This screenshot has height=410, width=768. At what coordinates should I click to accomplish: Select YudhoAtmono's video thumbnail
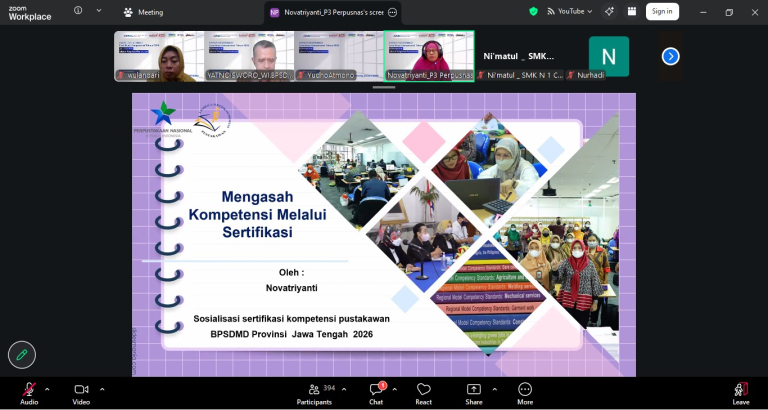(338, 56)
